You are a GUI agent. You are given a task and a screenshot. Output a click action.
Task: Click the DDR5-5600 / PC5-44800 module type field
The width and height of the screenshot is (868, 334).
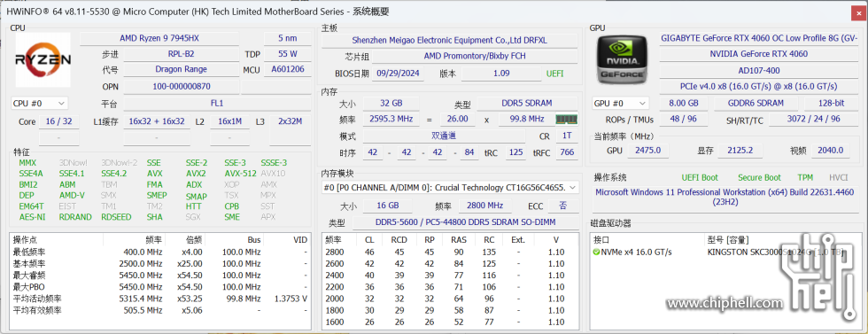pos(465,222)
